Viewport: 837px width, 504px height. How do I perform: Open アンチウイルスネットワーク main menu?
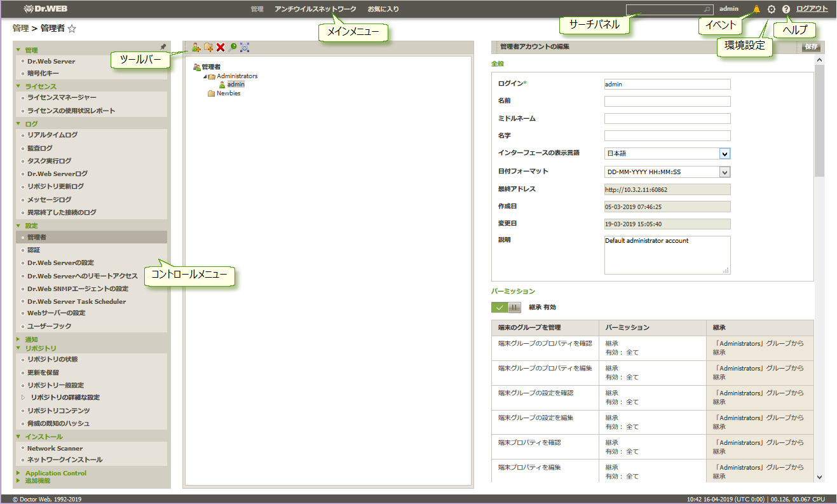(x=315, y=10)
